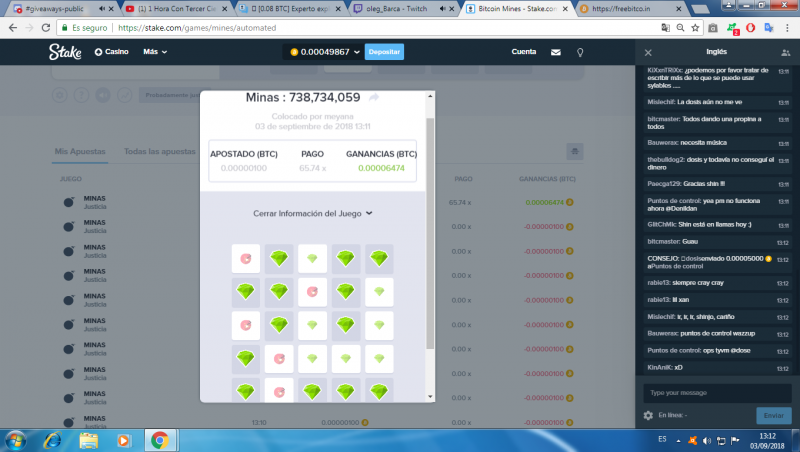Click the incognito icon above bets table
Image resolution: width=800 pixels, height=452 pixels.
click(x=574, y=152)
